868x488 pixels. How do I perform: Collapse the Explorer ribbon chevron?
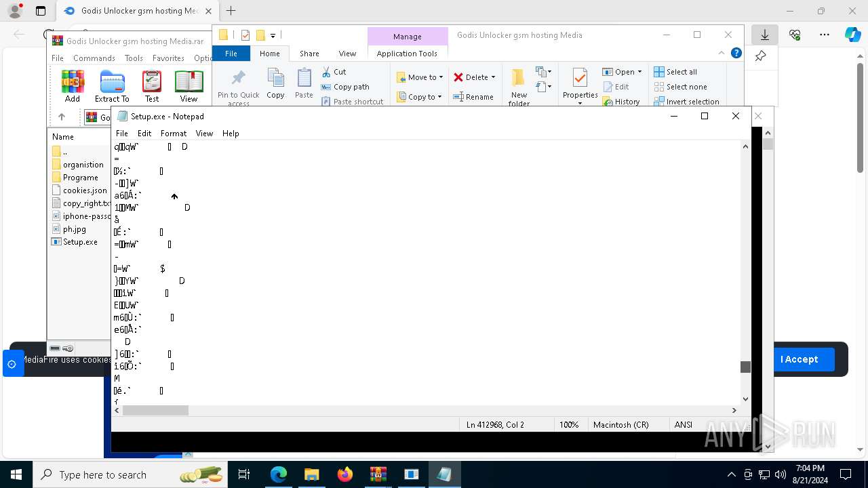(722, 54)
